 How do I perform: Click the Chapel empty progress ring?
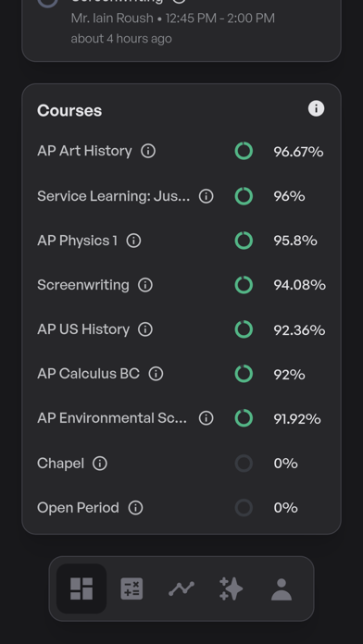coord(244,464)
